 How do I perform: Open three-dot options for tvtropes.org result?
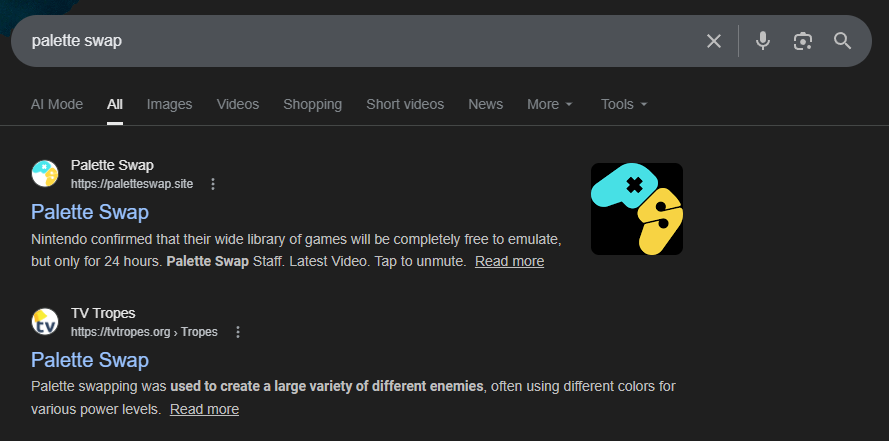pyautogui.click(x=238, y=332)
